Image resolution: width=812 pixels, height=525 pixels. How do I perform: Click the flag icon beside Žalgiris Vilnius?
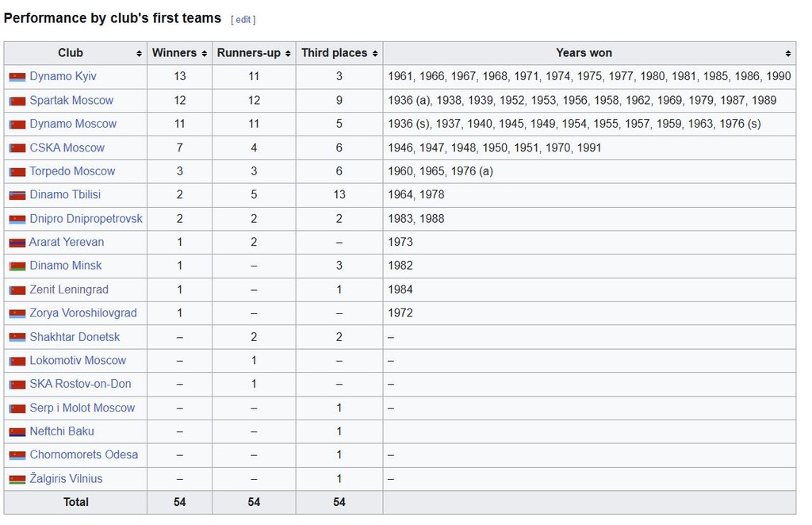[17, 480]
